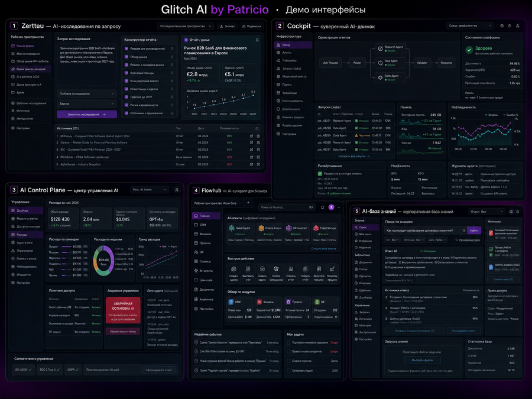Open the Европа region dropdown
The height and width of the screenshot is (399, 532).
[87, 103]
